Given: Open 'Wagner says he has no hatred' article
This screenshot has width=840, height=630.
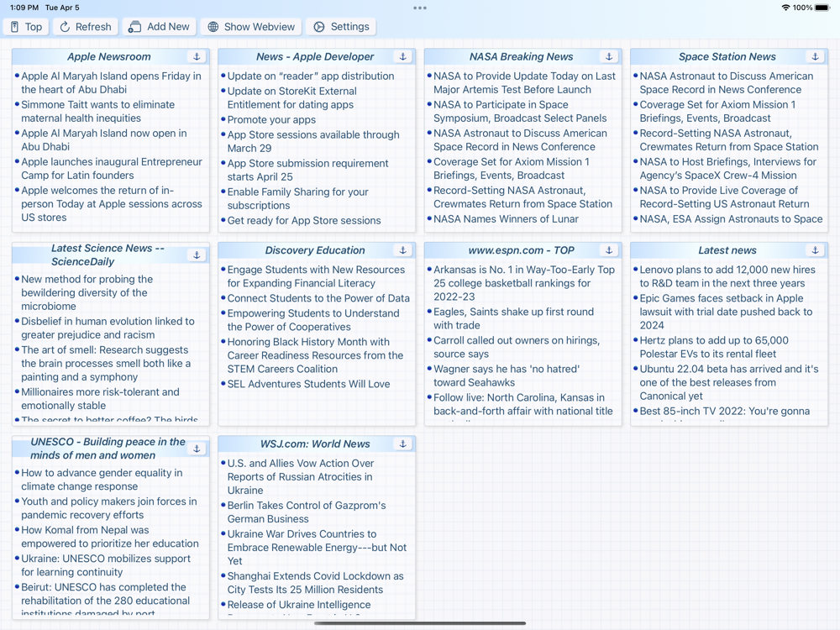Looking at the screenshot, I should [x=507, y=375].
